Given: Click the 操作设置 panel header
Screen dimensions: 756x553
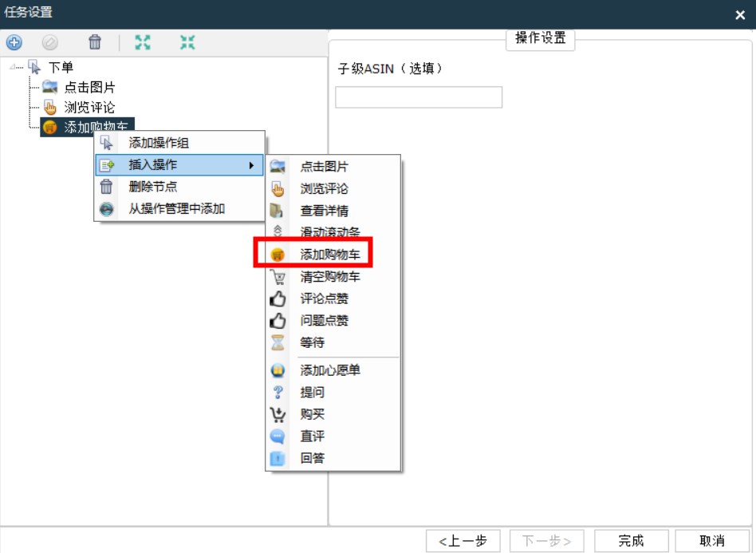Looking at the screenshot, I should (x=540, y=38).
